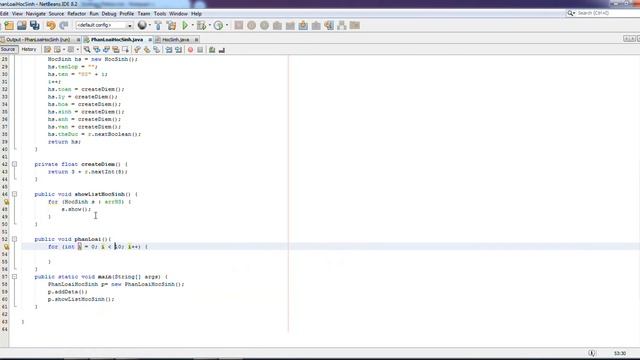The width and height of the screenshot is (640, 360).
Task: Switch to HocSinh.java tab
Action: tap(176, 40)
